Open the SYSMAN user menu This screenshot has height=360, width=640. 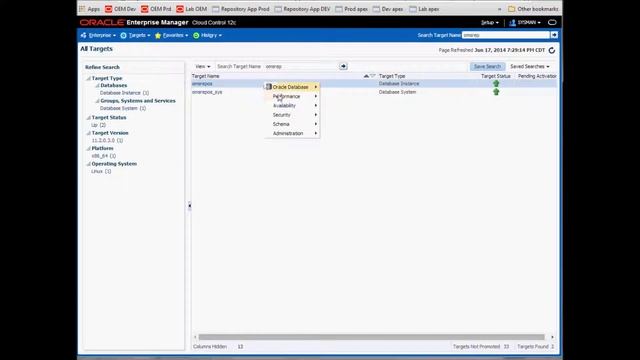coord(525,23)
